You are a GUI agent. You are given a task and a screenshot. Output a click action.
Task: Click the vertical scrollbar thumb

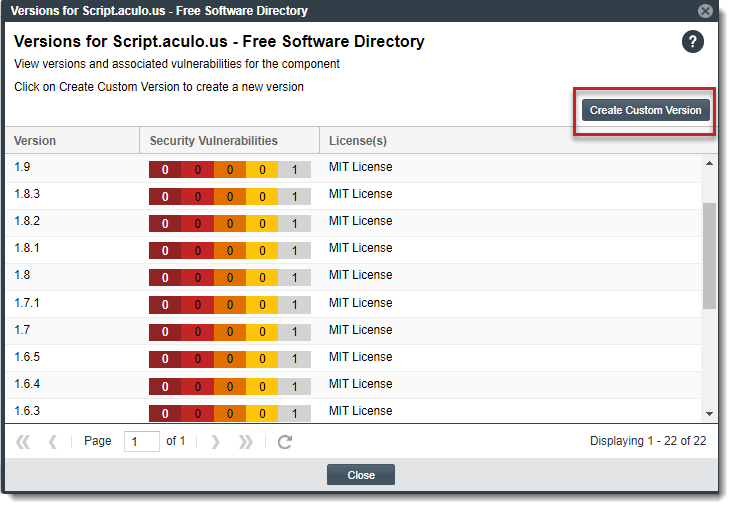click(x=709, y=255)
